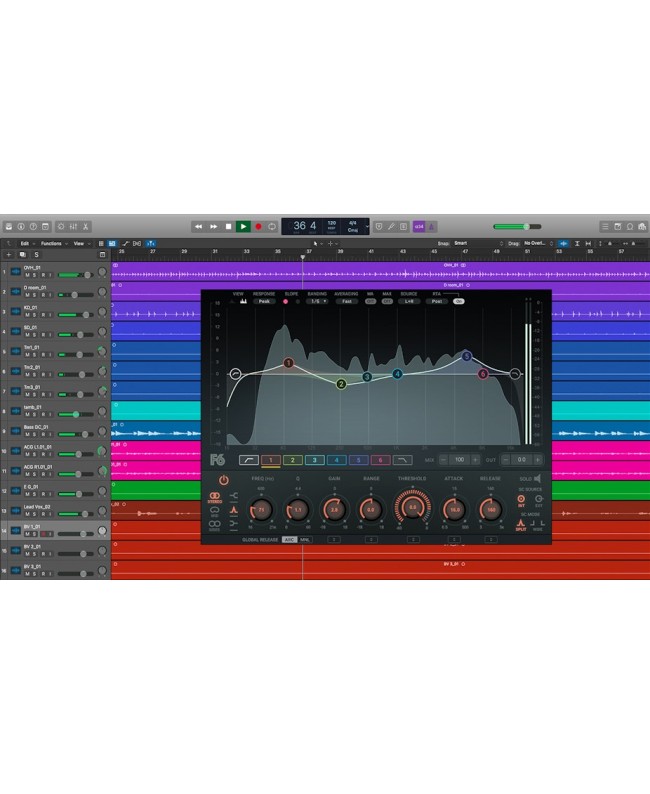
Task: Click the Fast Forward transport button
Action: [x=214, y=226]
